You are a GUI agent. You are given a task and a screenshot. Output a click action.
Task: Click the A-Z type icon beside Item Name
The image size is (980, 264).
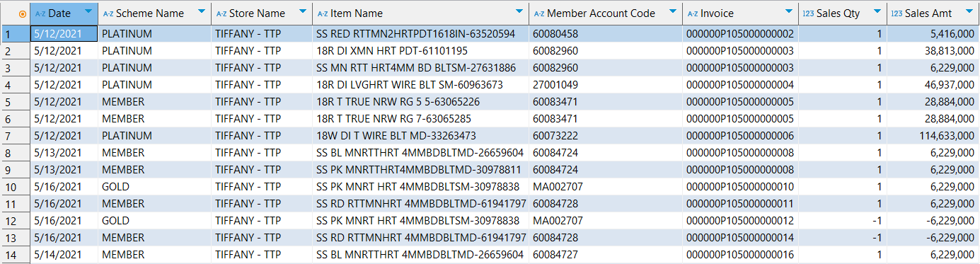323,13
